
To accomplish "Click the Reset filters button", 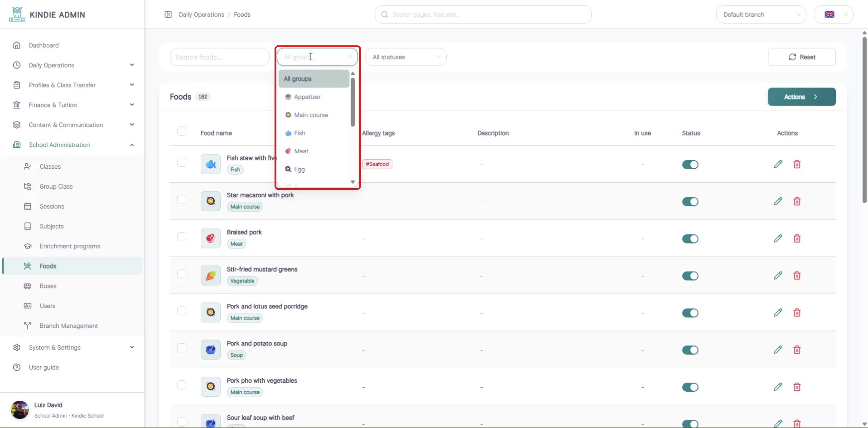I will pos(802,57).
